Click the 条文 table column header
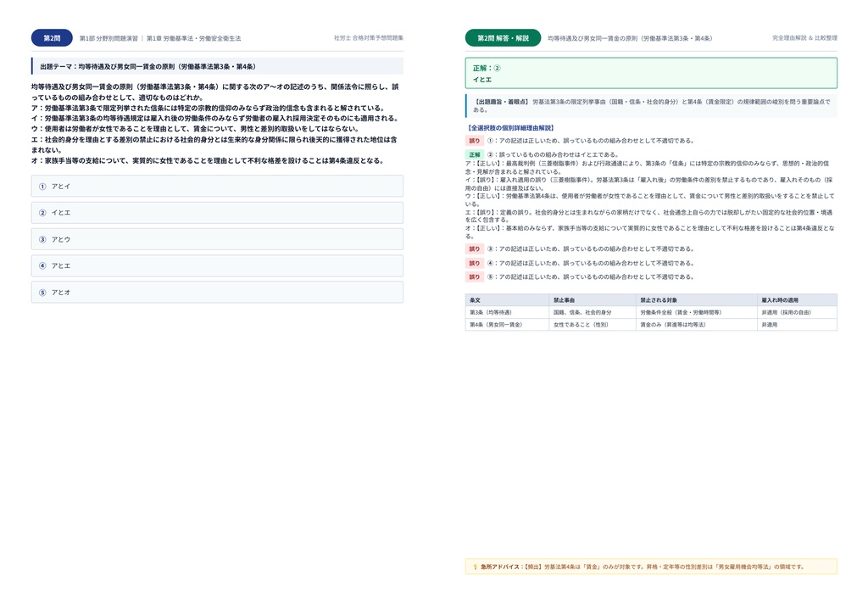The image size is (868, 614). pyautogui.click(x=507, y=300)
